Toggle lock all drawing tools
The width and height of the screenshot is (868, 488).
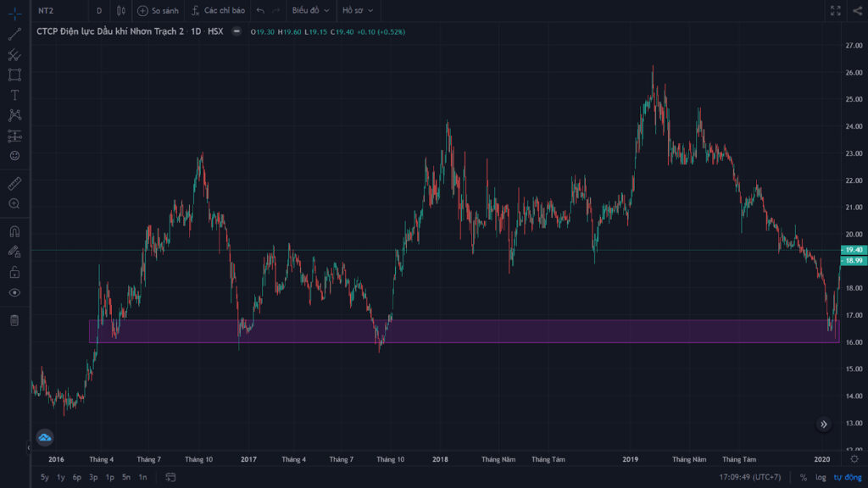pyautogui.click(x=15, y=272)
